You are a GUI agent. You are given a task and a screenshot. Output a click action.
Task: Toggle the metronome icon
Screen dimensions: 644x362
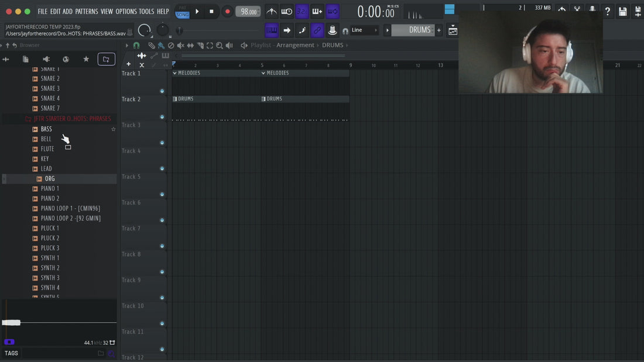click(271, 12)
